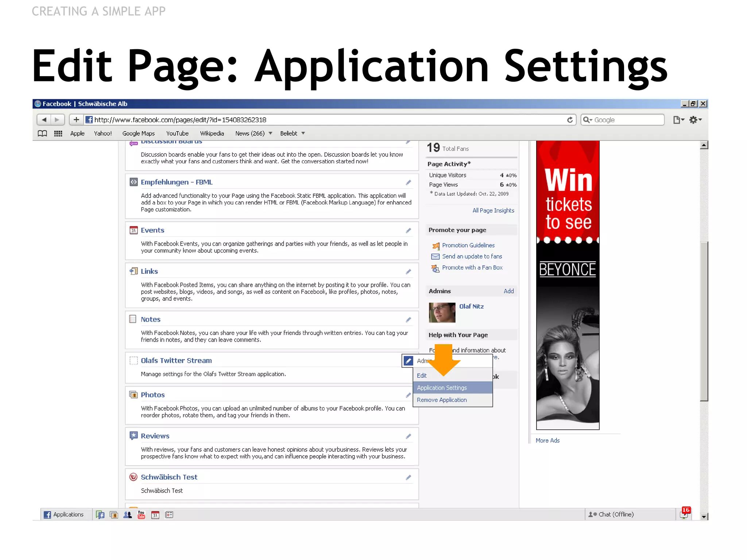The height and width of the screenshot is (560, 747).
Task: Open the Reviews application heading
Action: coord(155,436)
